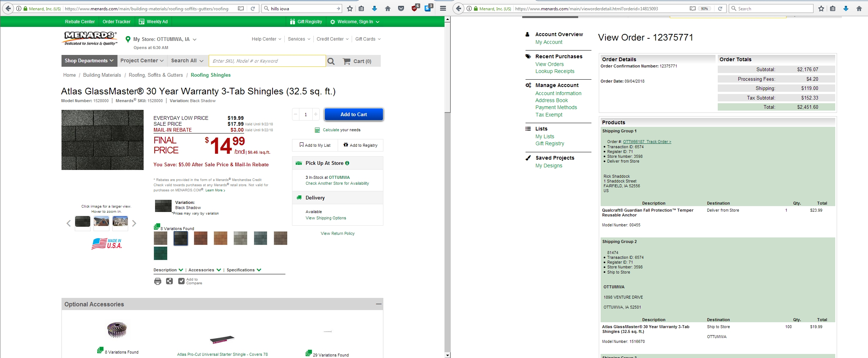Expand the My Store OTTUMWA, IA selector

(x=165, y=39)
